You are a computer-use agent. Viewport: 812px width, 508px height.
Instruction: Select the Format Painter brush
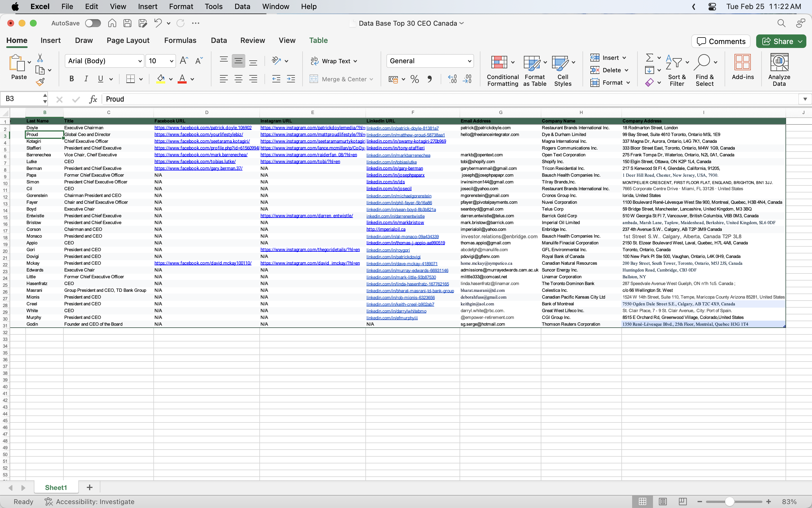point(40,82)
